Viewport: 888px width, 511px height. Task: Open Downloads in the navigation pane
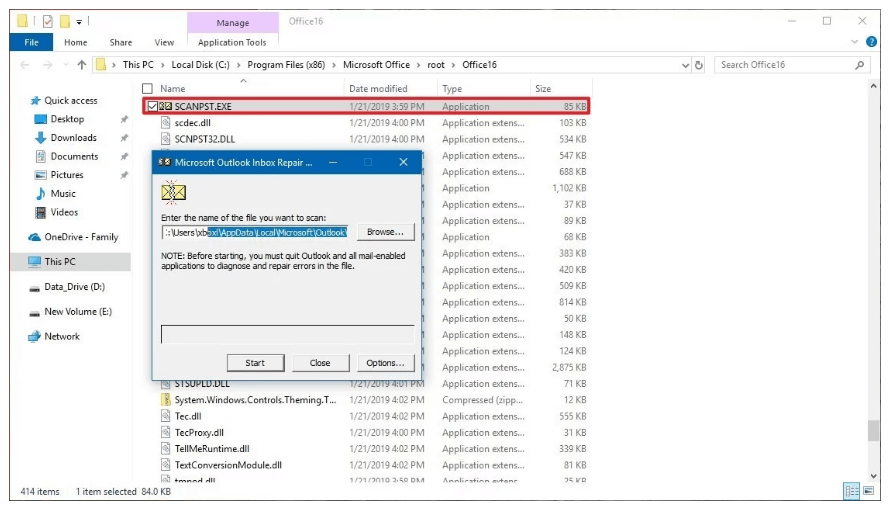click(74, 138)
